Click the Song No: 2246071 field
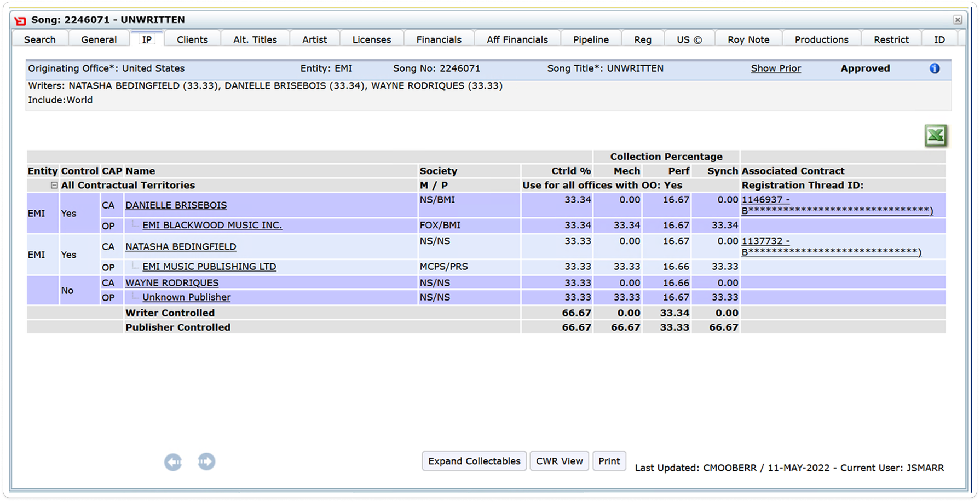Viewport: 980px width, 502px height. coord(436,68)
